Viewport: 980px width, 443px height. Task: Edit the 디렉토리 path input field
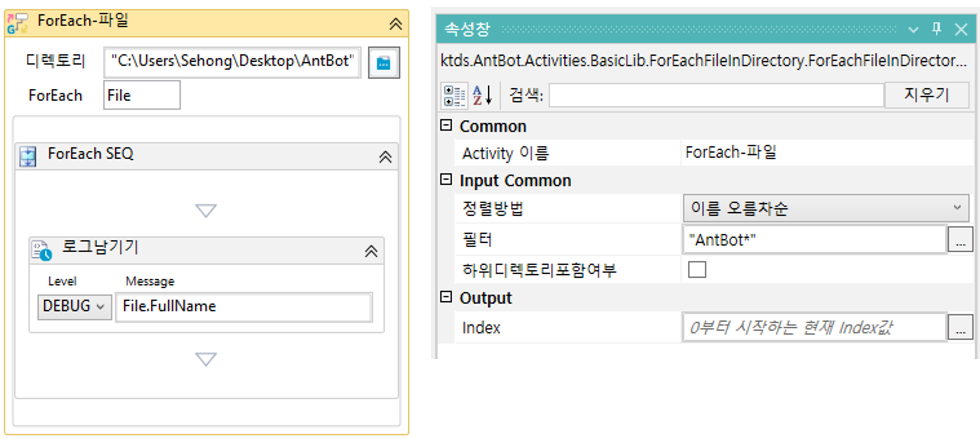pos(232,62)
